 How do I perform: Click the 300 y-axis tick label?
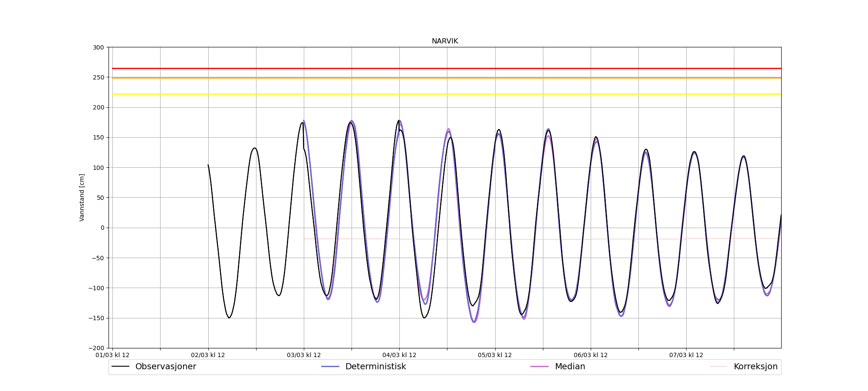[99, 47]
